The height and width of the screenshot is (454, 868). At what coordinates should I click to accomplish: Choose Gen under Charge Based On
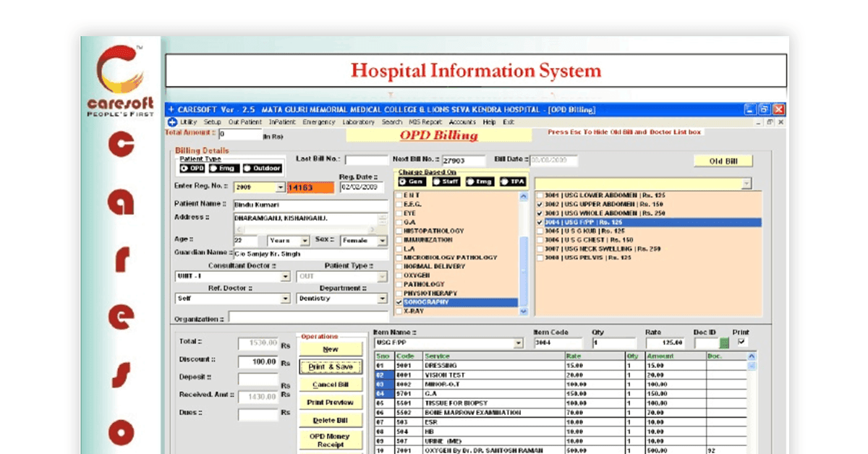412,181
